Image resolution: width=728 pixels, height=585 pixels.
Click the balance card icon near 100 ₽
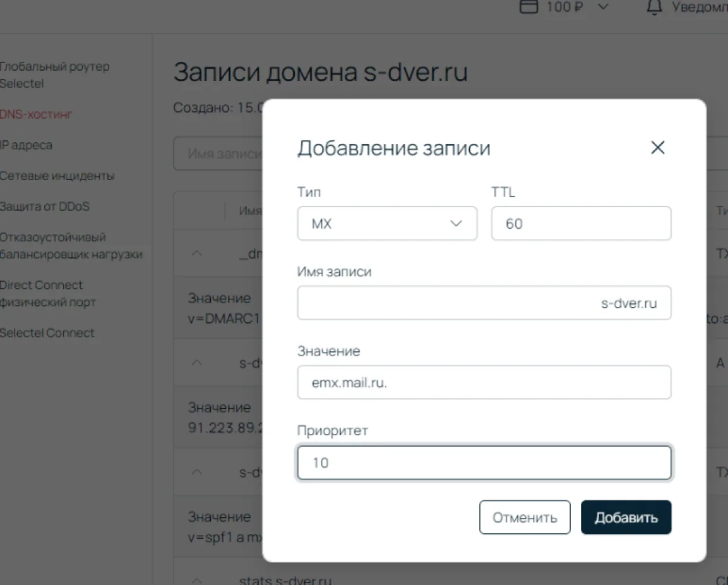point(528,6)
